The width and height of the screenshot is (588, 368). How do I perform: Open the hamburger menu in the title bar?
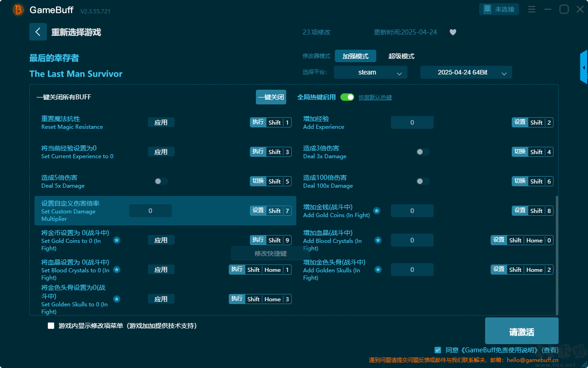coord(531,9)
